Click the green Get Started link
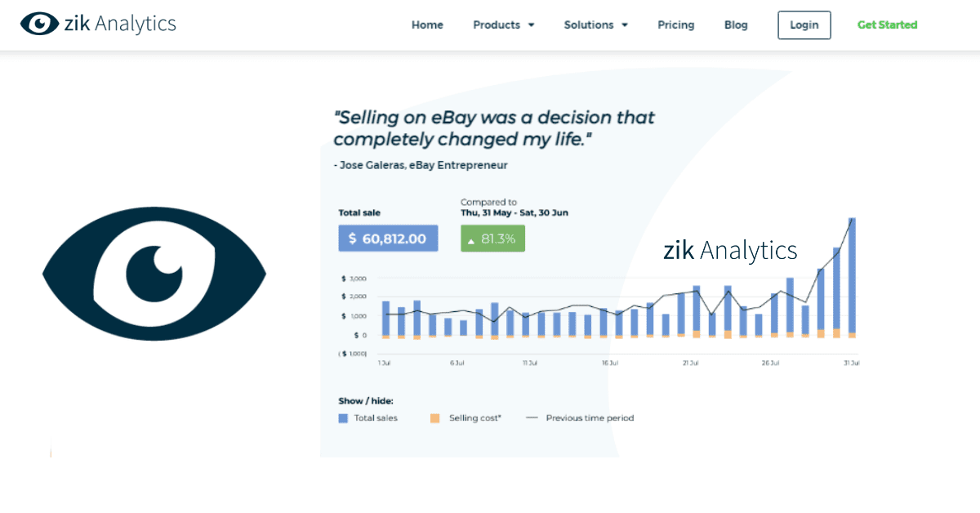Viewport: 980px width, 513px height. coord(888,25)
